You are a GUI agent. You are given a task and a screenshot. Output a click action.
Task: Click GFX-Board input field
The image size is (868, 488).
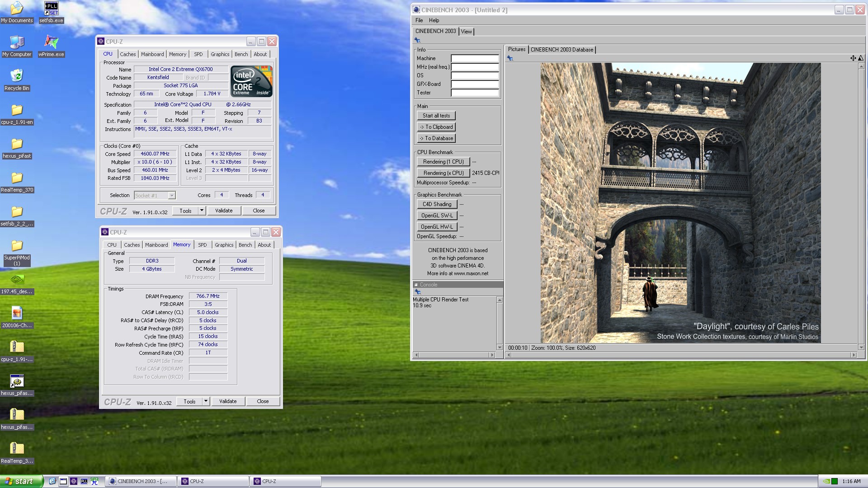point(475,84)
